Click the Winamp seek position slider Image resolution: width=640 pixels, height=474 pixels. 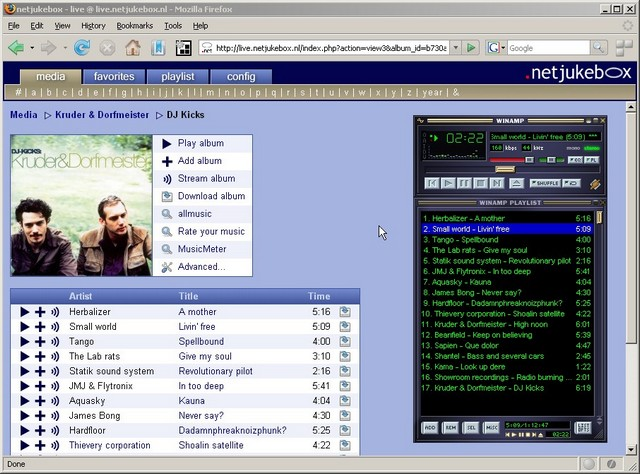pyautogui.click(x=505, y=169)
